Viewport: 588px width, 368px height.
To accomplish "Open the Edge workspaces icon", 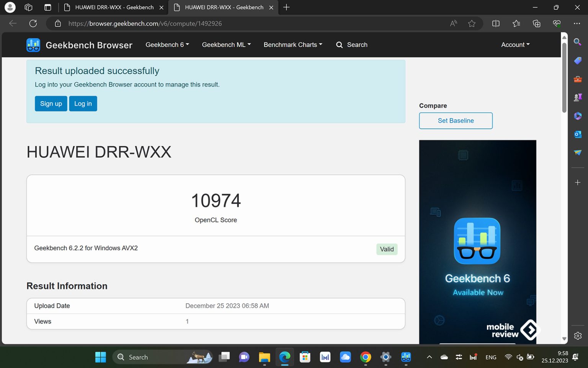I will click(x=28, y=7).
